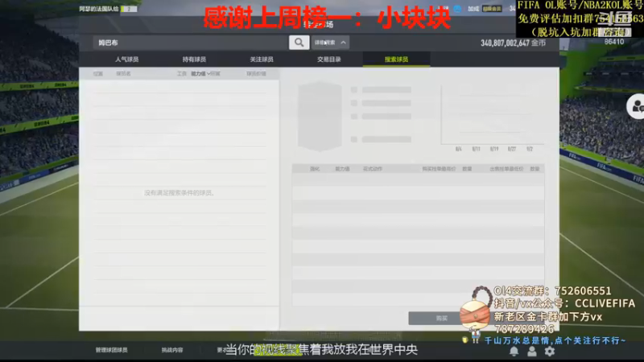The height and width of the screenshot is (362, 644).
Task: Click the 340,807,002,647 金币 balance
Action: coord(513,43)
